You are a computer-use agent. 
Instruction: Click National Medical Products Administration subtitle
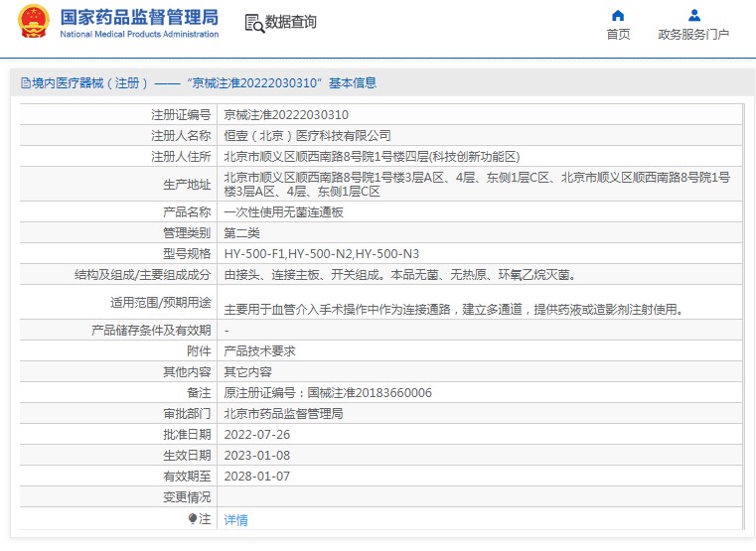(x=139, y=34)
